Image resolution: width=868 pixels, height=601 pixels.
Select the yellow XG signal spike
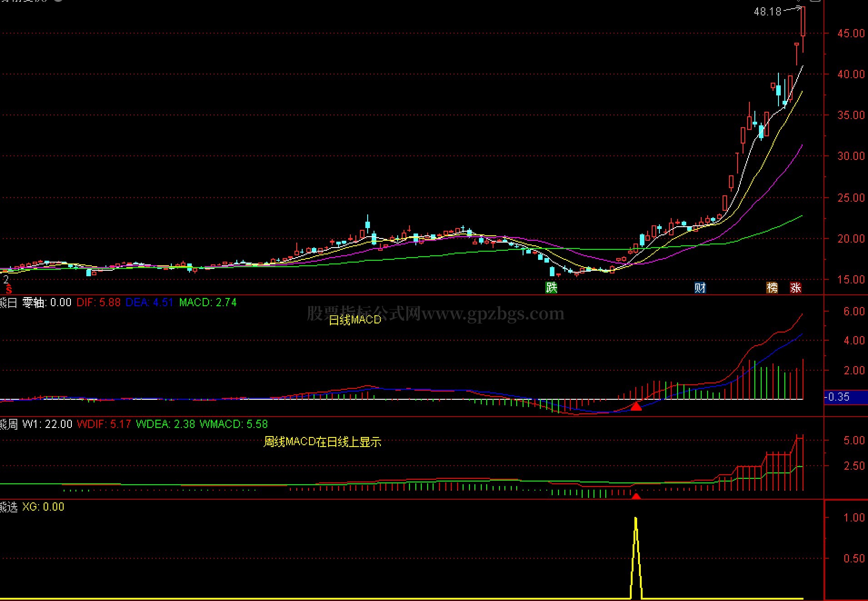[x=636, y=558]
